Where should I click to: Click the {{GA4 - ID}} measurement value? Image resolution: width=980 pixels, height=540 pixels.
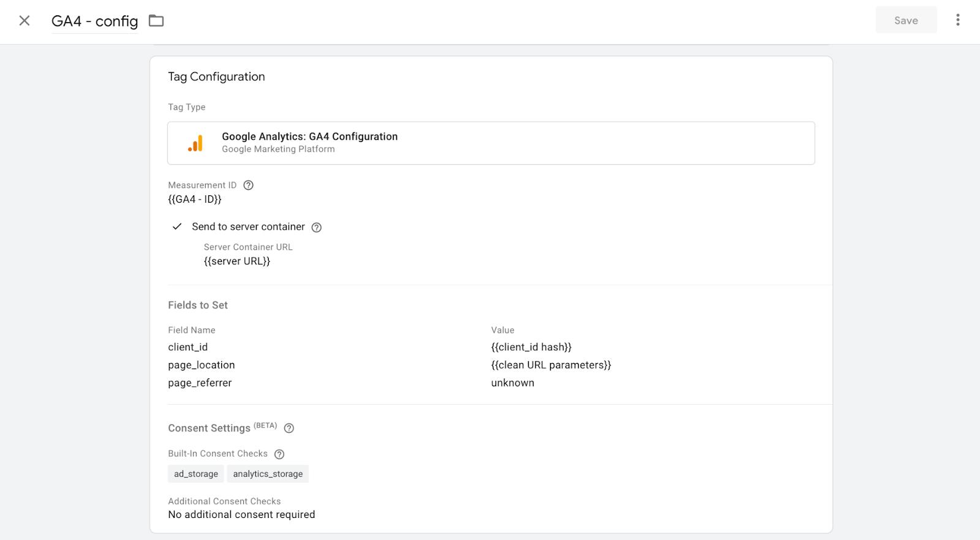click(x=195, y=199)
